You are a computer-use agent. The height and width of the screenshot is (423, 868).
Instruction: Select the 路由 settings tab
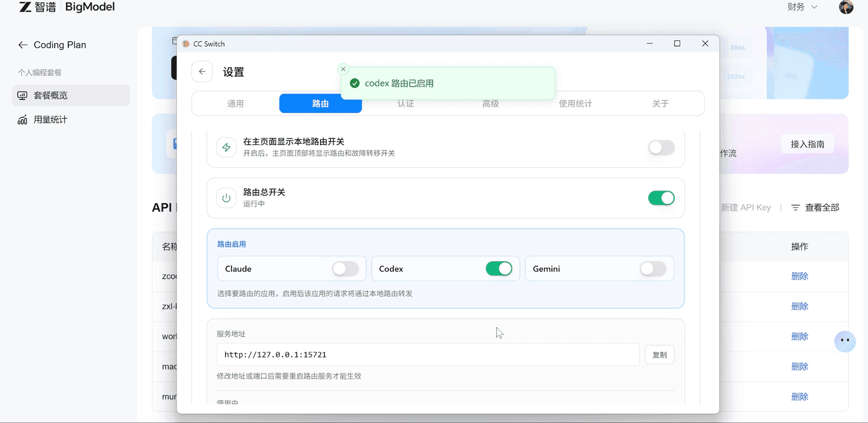pyautogui.click(x=321, y=103)
